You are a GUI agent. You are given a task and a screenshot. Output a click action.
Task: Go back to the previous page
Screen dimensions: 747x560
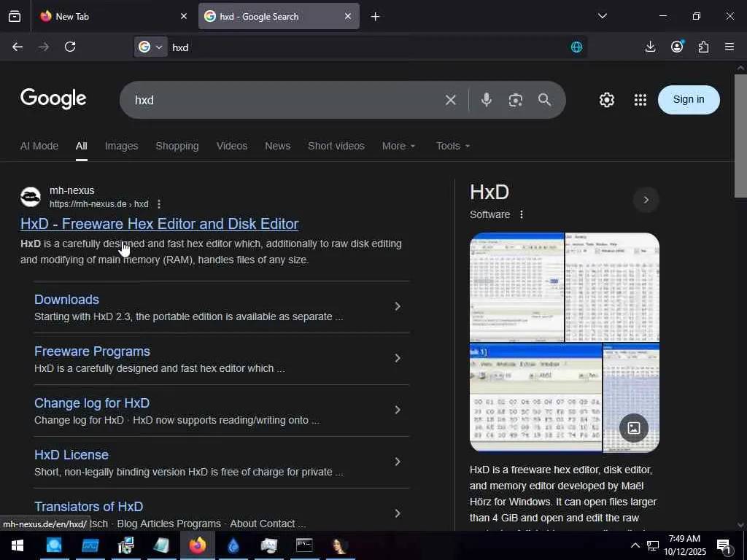coord(18,47)
